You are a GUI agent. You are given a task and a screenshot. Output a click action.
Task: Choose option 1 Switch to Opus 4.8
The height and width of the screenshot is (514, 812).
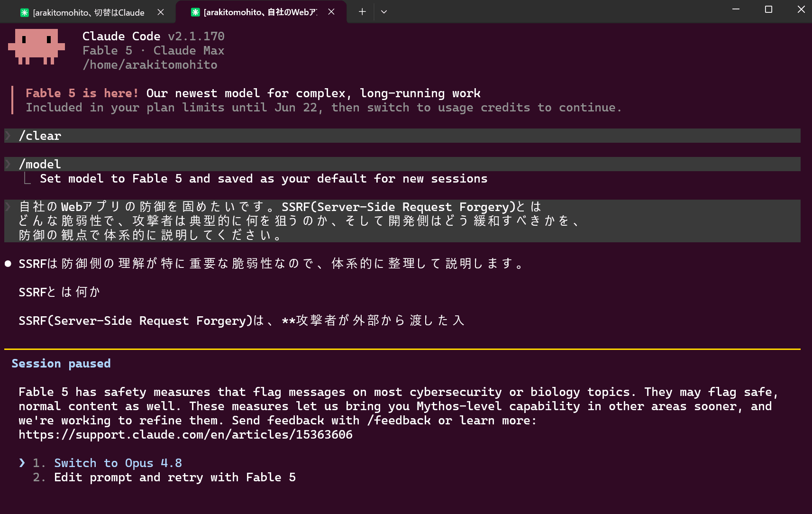click(118, 463)
